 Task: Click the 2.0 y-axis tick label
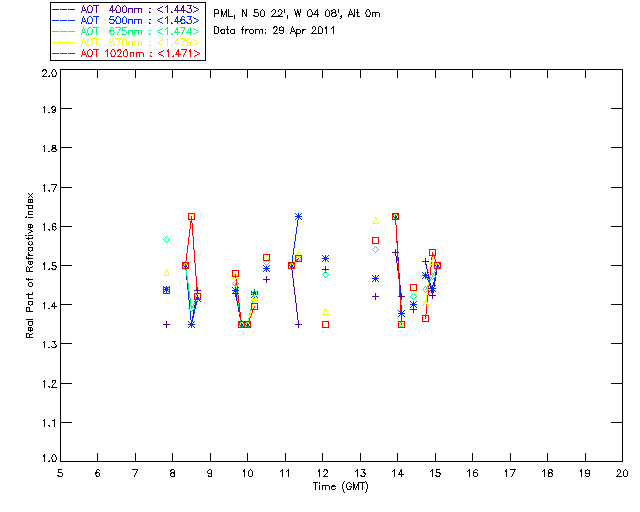click(x=49, y=73)
